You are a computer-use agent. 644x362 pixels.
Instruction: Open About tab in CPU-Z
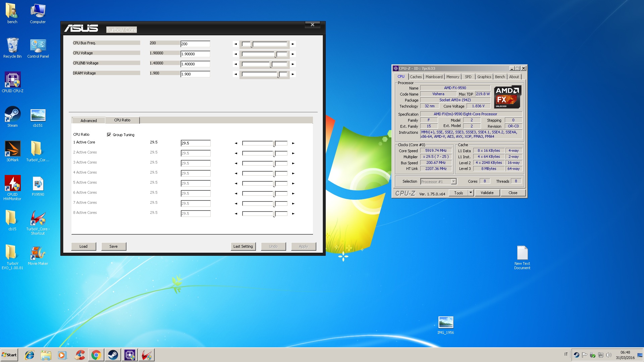[514, 77]
